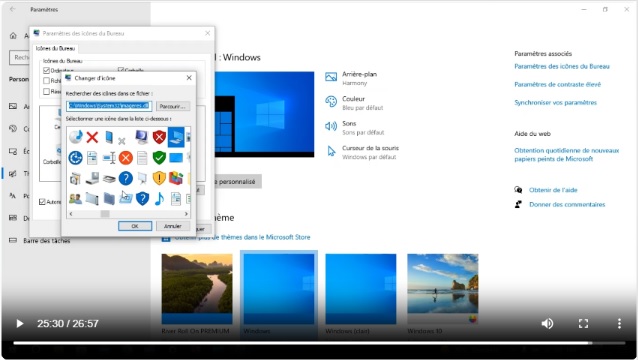Image resolution: width=638 pixels, height=360 pixels.
Task: Click Annuler in Changer d'icône
Action: [173, 226]
